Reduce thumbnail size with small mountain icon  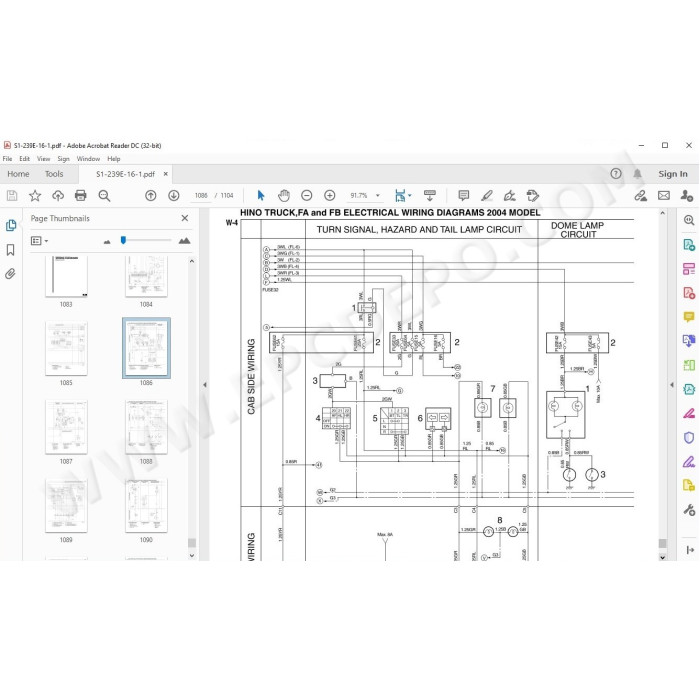[x=107, y=242]
